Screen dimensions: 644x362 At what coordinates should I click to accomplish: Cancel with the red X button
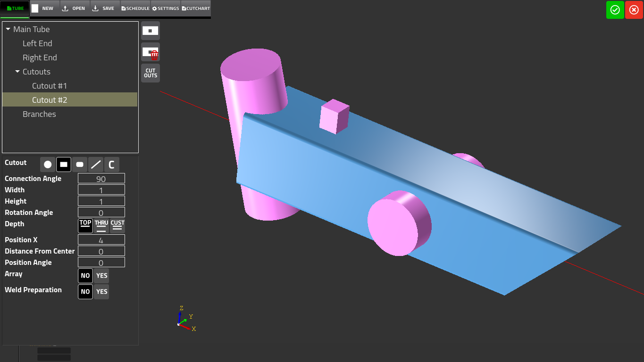click(x=634, y=10)
